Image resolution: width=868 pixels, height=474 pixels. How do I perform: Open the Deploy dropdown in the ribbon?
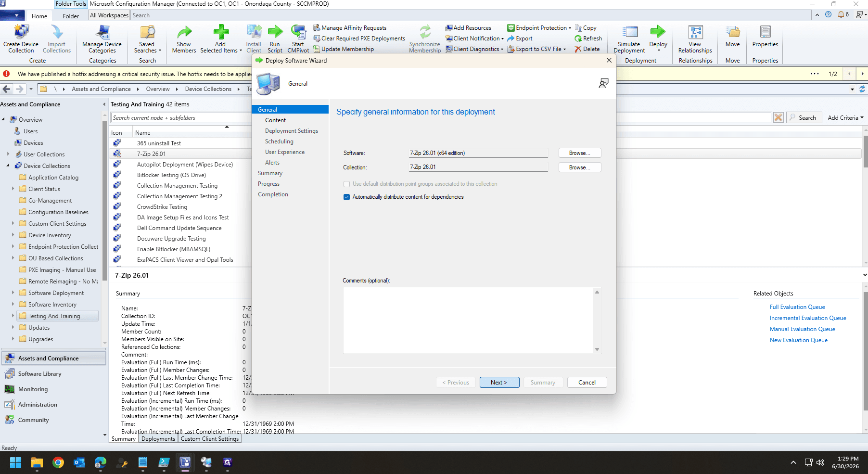point(658,38)
